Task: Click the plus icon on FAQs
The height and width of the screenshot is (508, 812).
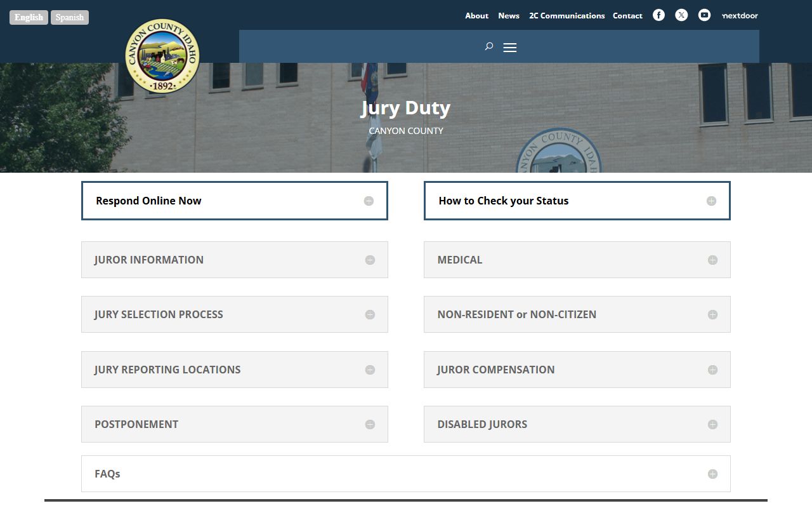Action: pos(712,474)
